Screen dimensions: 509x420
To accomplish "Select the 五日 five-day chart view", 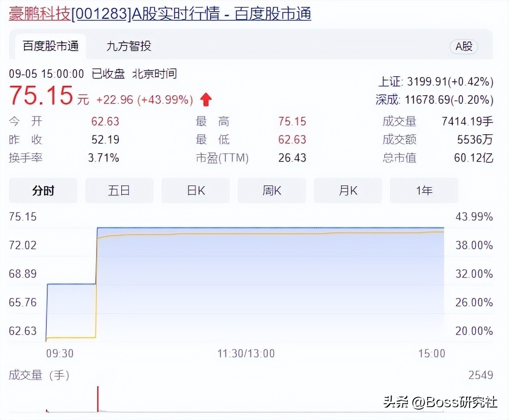I will pyautogui.click(x=119, y=191).
